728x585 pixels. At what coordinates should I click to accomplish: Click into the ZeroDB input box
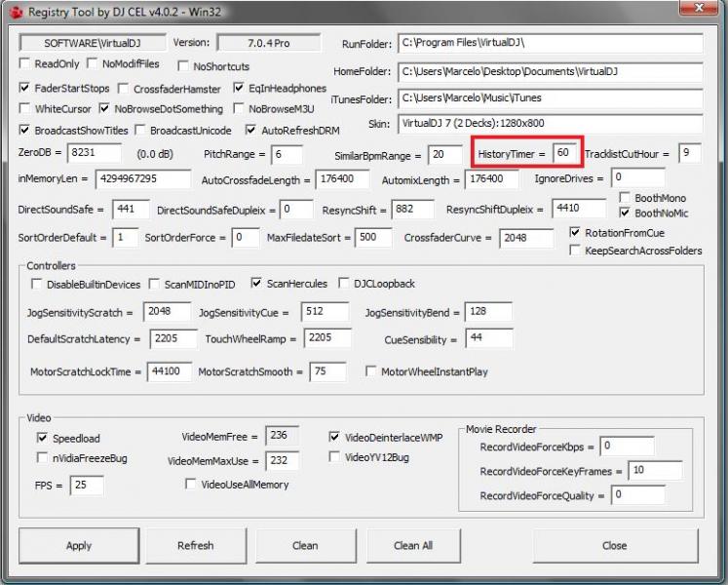point(95,153)
